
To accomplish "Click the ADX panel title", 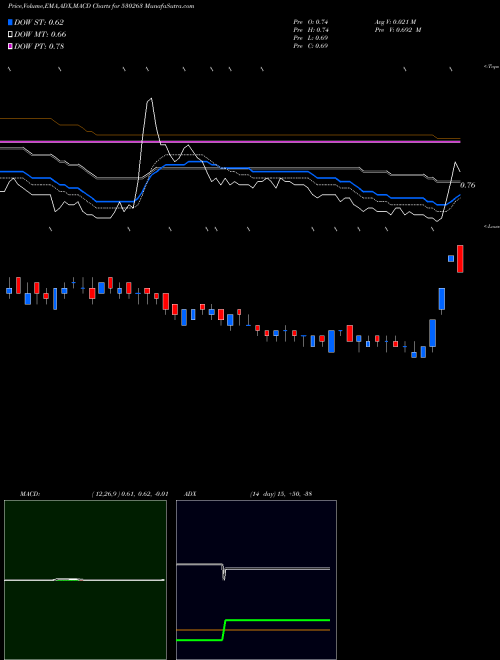I will [x=190, y=494].
